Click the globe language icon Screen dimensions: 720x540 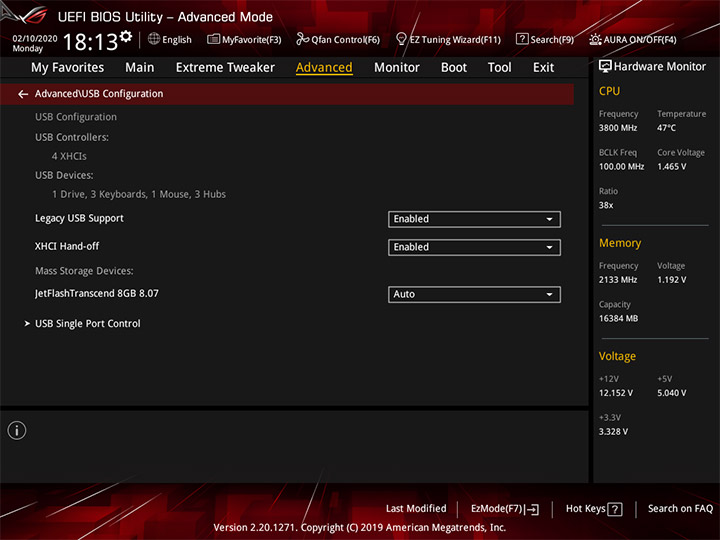coord(154,39)
